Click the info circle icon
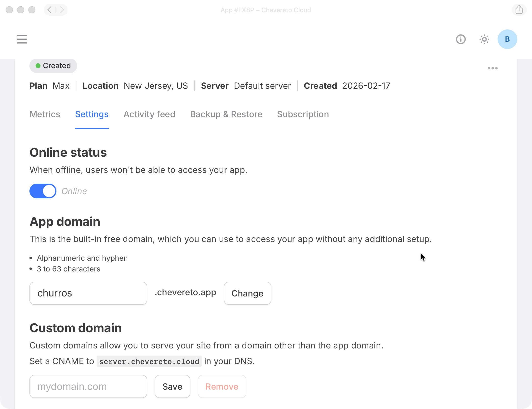This screenshot has width=532, height=409. [461, 39]
